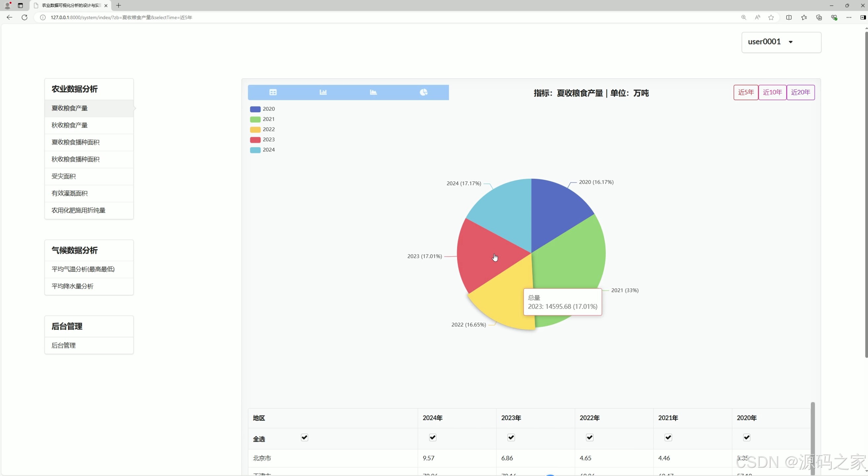Toggle the 2021年 column checkbox
This screenshot has width=868, height=476.
pos(668,438)
